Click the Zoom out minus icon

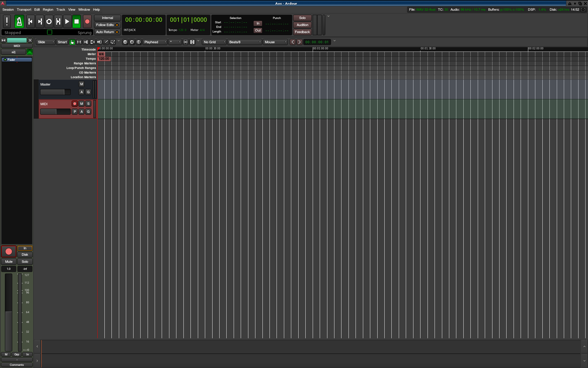tap(125, 42)
